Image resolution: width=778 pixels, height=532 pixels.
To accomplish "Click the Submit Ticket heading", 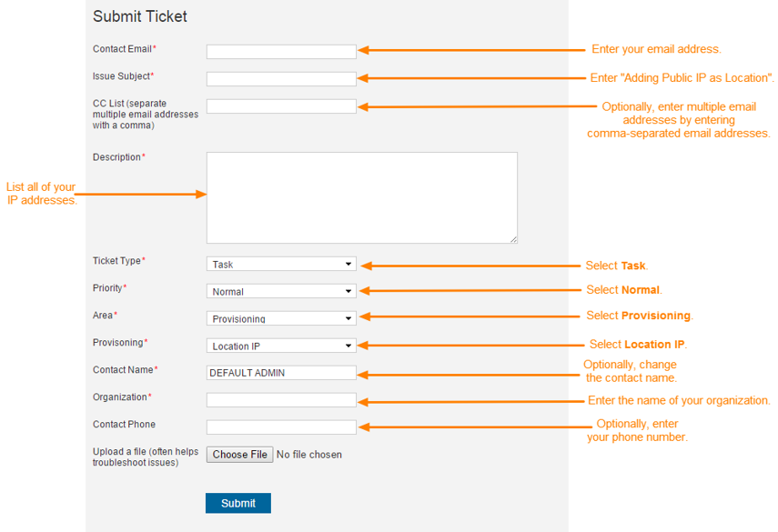I will (x=140, y=16).
